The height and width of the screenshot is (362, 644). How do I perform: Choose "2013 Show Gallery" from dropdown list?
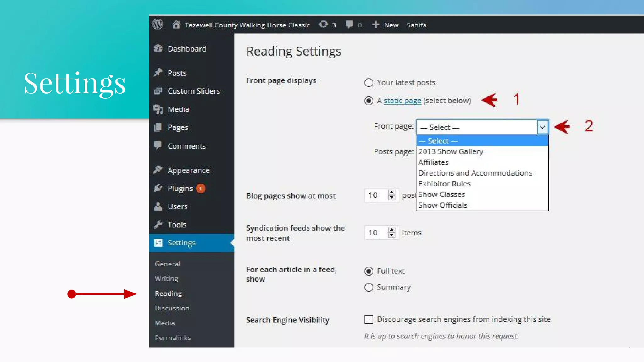click(450, 151)
